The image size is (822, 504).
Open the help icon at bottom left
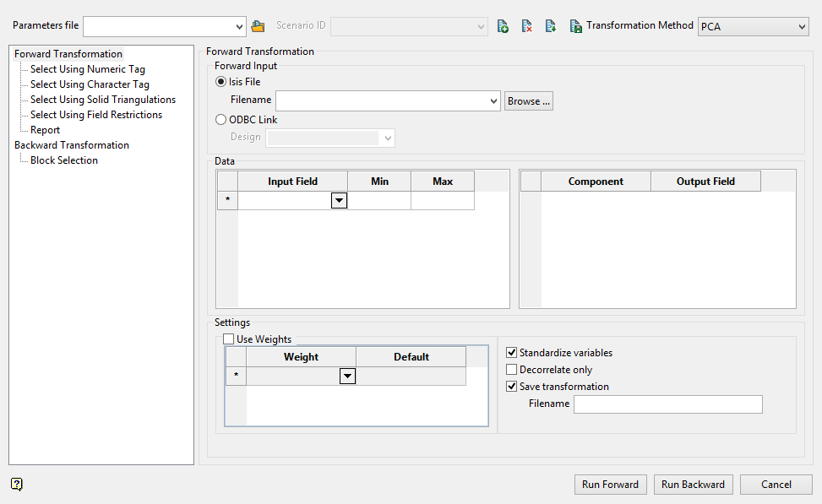click(x=17, y=484)
